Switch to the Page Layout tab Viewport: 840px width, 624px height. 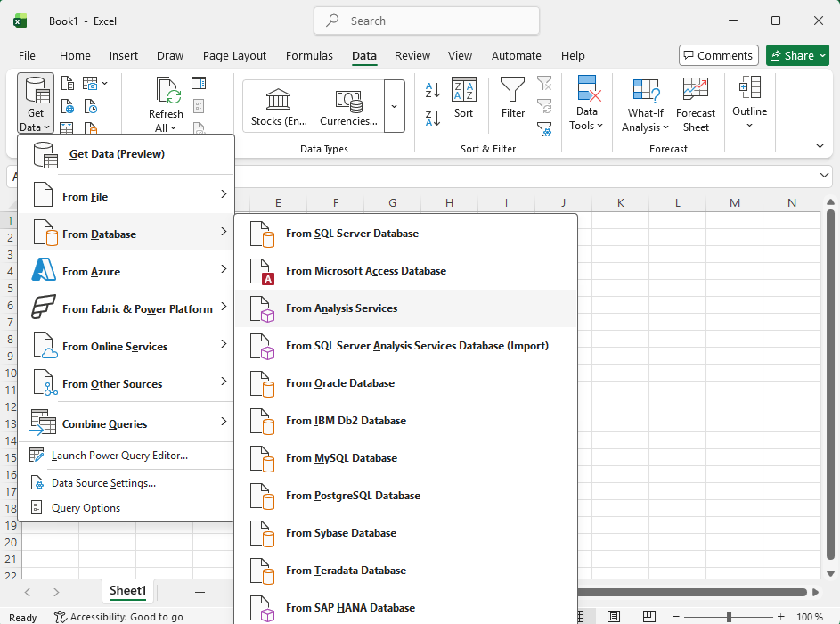point(234,56)
